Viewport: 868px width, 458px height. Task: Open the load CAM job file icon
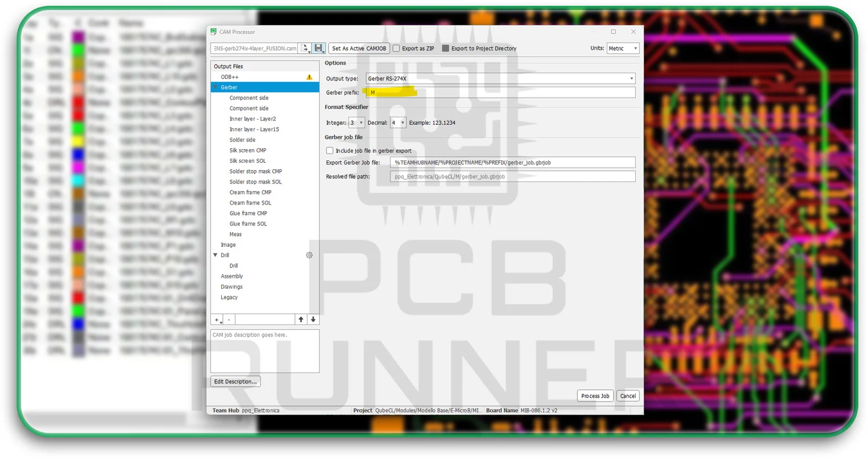(306, 48)
